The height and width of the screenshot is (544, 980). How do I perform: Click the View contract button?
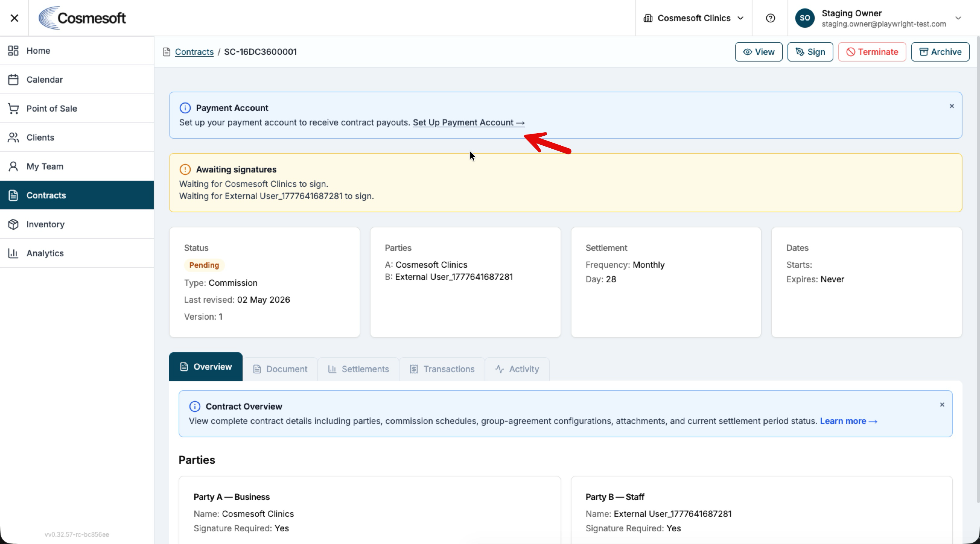click(x=758, y=52)
